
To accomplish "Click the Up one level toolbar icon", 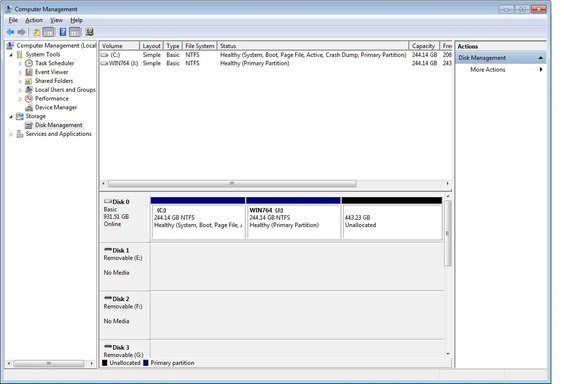I will click(37, 32).
